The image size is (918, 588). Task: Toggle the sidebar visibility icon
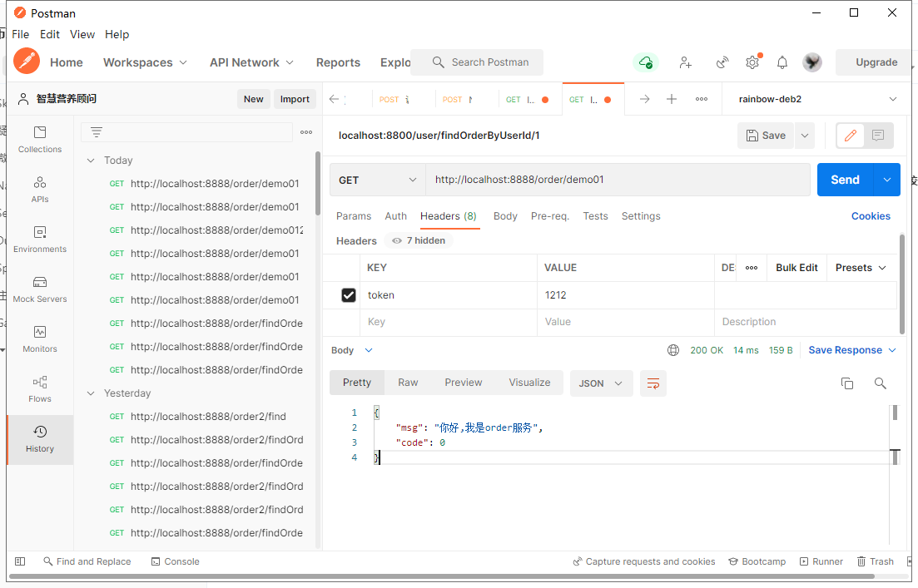point(20,561)
